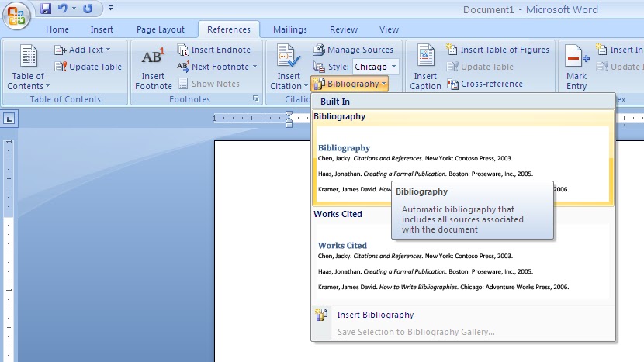This screenshot has width=644, height=362.
Task: Update the table of contents
Action: pyautogui.click(x=88, y=67)
